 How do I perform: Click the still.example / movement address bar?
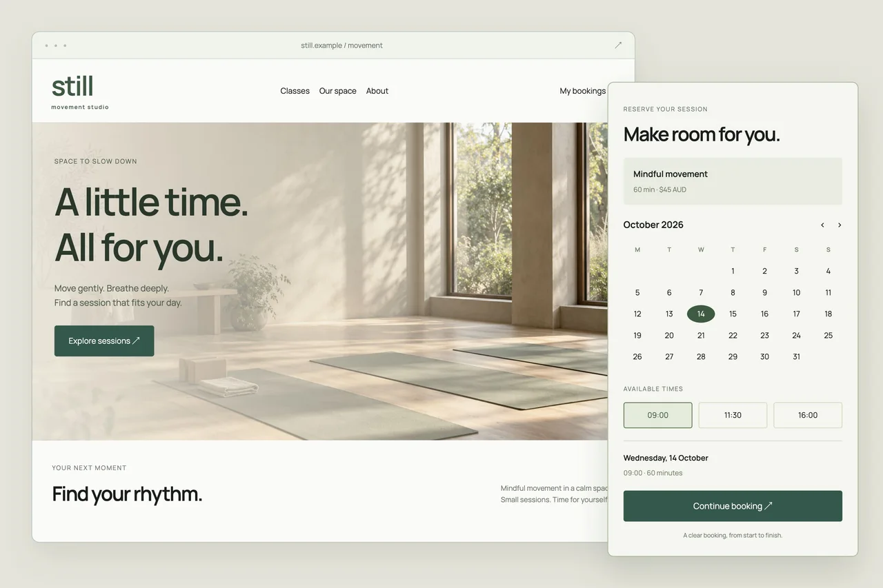341,45
